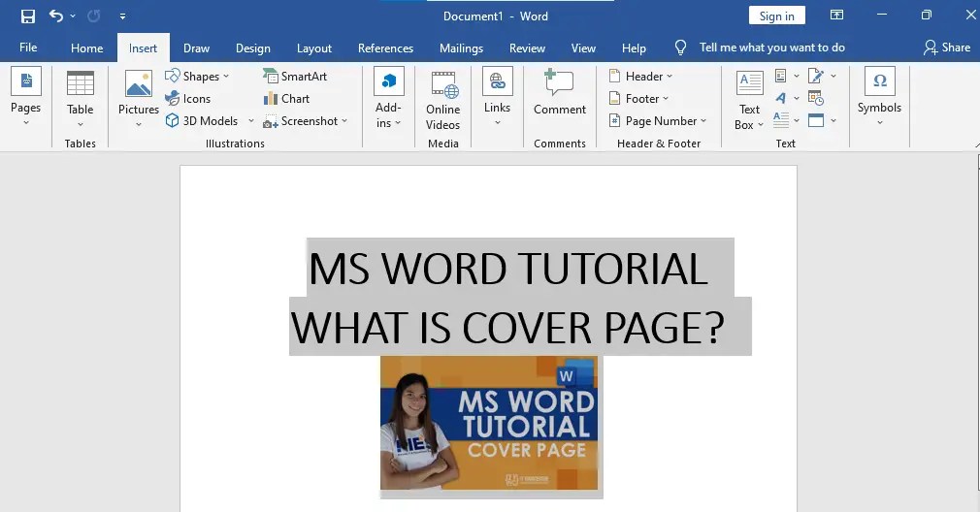980x512 pixels.
Task: Click the greyed-out Redo icon
Action: coord(94,16)
